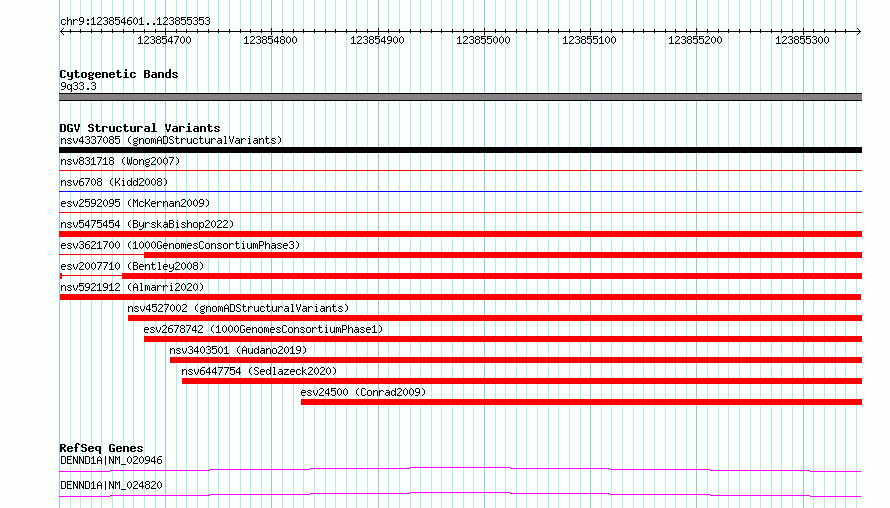Click the left arrow of the ruler
The height and width of the screenshot is (508, 890).
click(62, 32)
